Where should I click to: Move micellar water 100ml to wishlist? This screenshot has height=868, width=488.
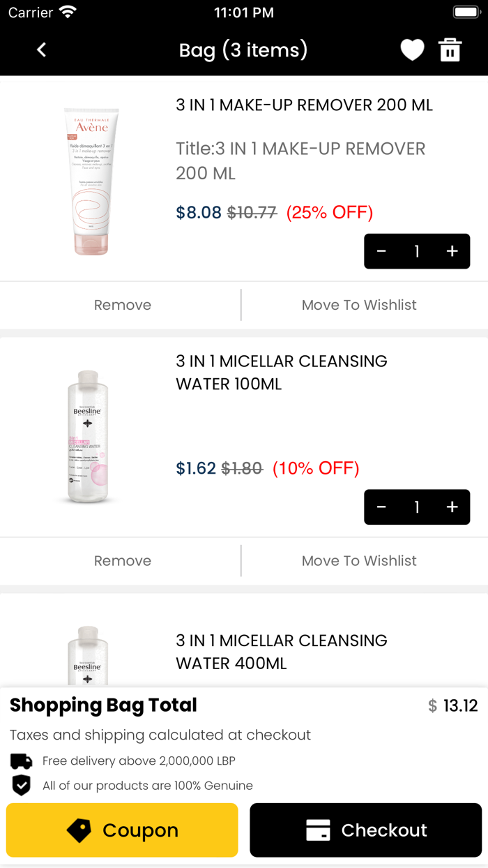[x=359, y=561]
